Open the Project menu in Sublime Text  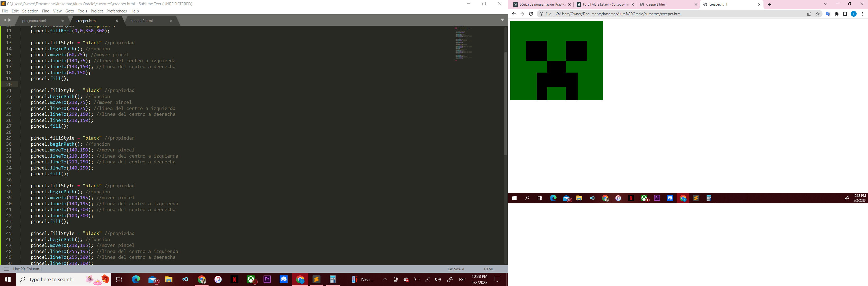pos(97,11)
